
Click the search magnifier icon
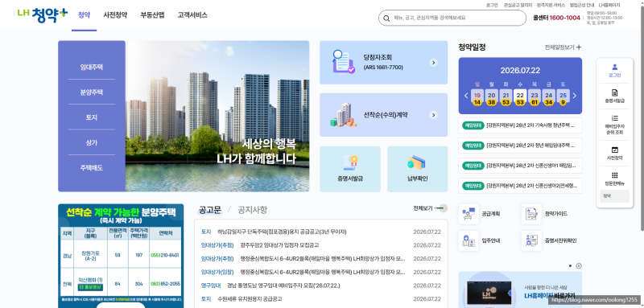coord(386,18)
